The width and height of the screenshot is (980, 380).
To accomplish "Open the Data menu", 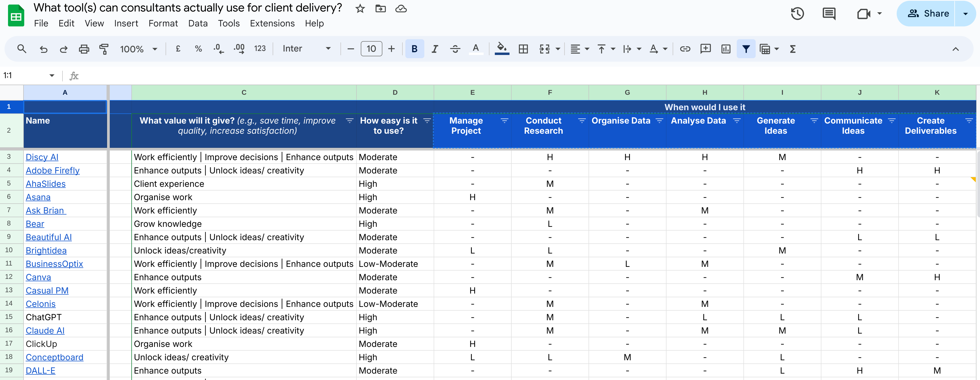I will (197, 23).
